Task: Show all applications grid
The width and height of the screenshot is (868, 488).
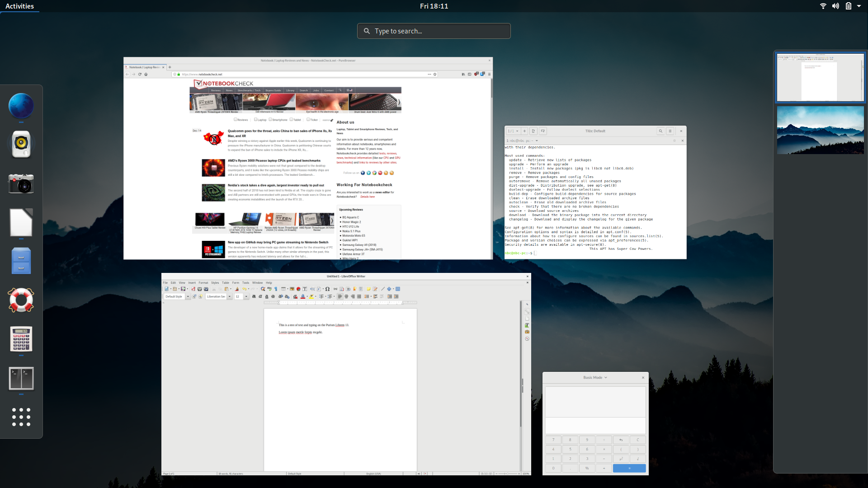Action: point(21,417)
